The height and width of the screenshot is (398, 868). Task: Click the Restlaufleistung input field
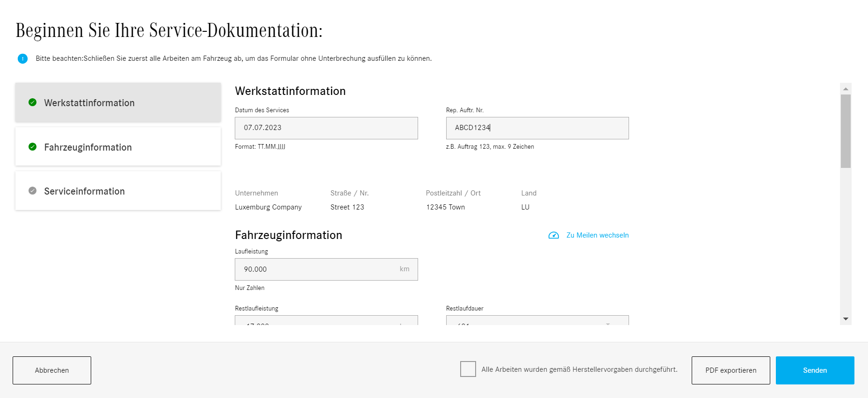[326, 320]
